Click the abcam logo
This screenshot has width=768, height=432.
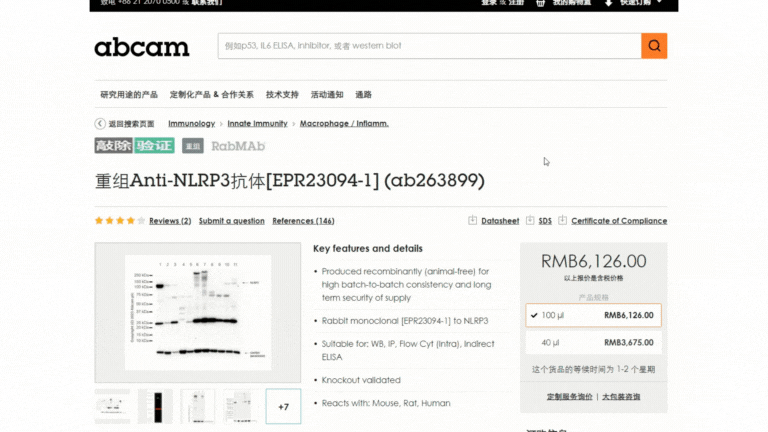pos(142,47)
